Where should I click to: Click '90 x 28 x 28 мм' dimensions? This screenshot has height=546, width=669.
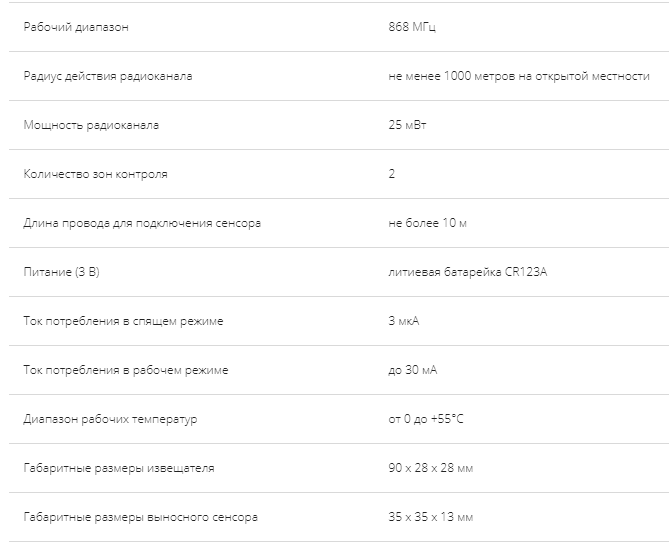430,468
